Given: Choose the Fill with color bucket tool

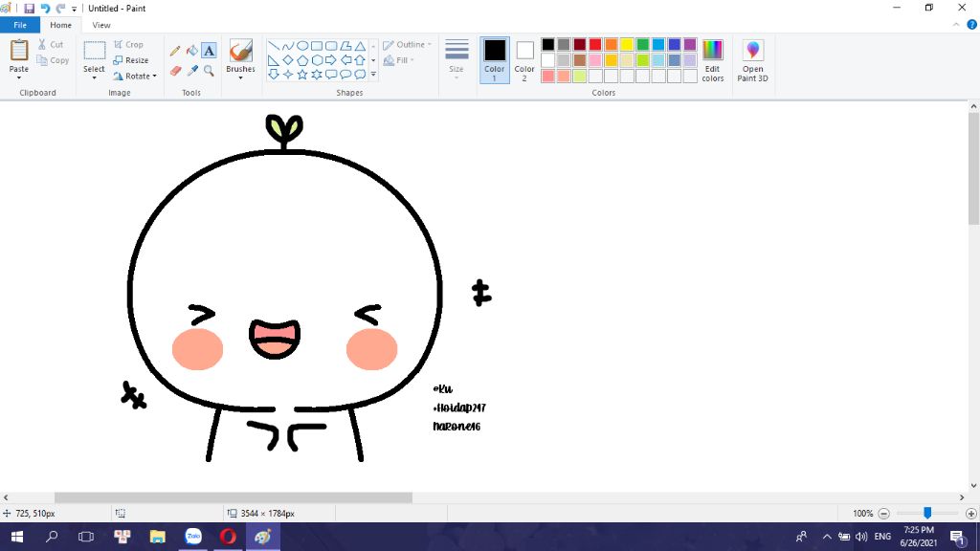Looking at the screenshot, I should [191, 51].
